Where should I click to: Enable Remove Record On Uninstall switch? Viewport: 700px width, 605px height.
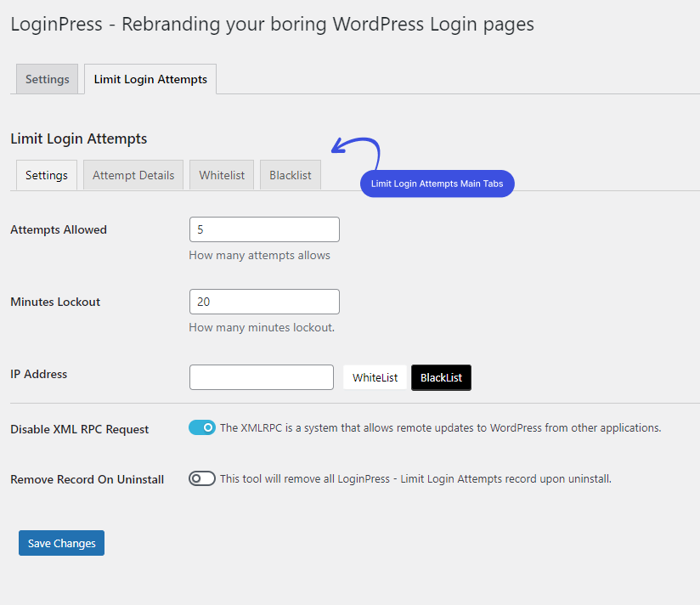point(202,478)
